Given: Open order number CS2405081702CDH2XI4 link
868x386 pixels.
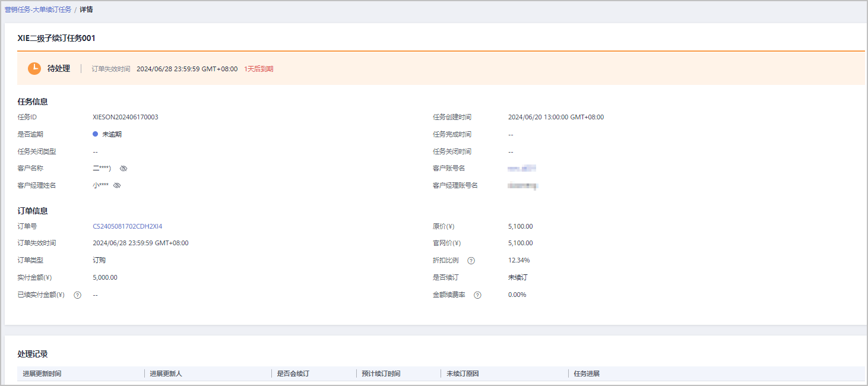Looking at the screenshot, I should (x=128, y=226).
